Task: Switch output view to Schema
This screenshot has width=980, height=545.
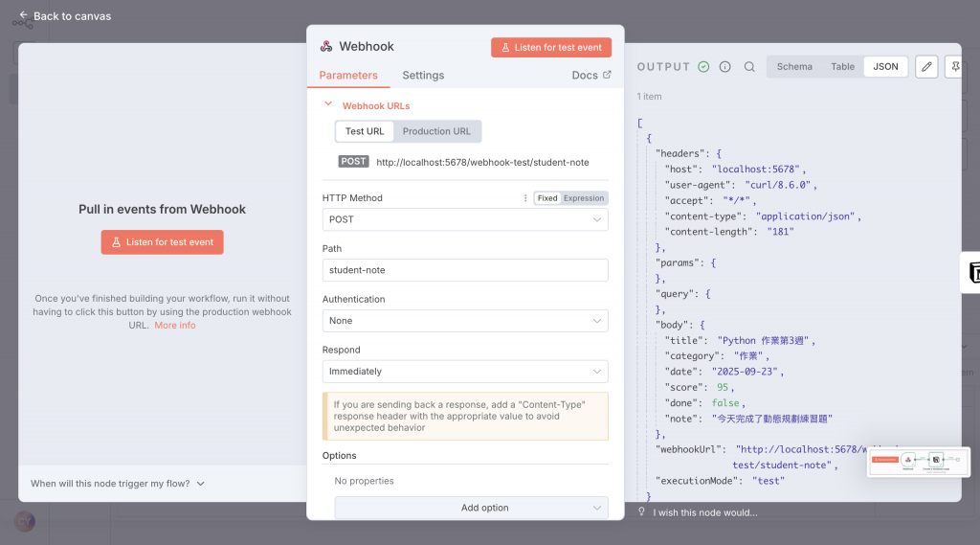Action: 794,66
